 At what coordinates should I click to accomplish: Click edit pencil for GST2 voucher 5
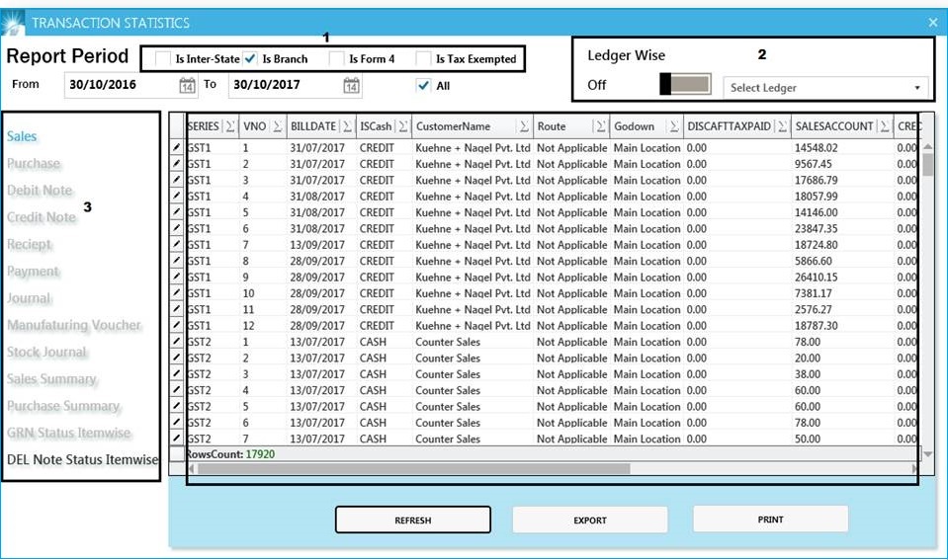pos(177,406)
